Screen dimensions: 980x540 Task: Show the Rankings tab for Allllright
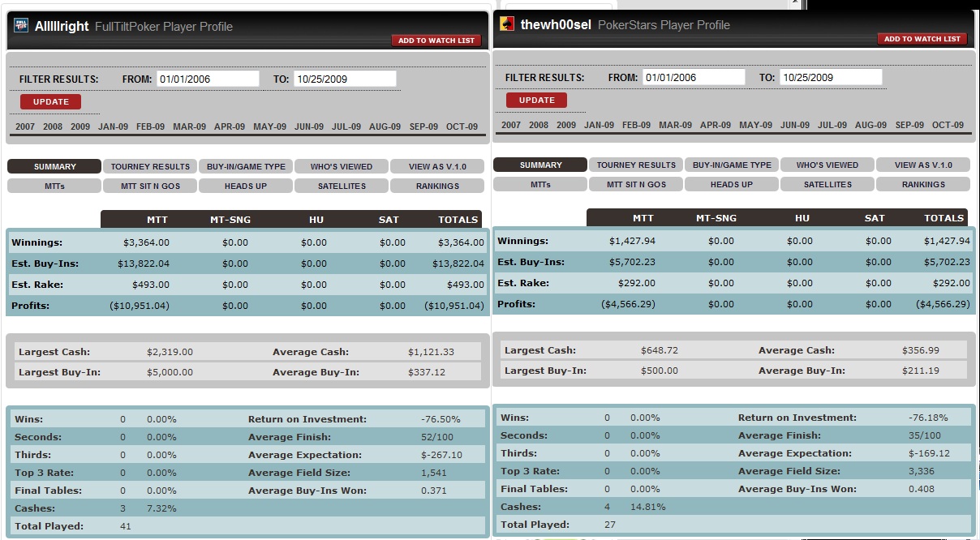point(437,186)
